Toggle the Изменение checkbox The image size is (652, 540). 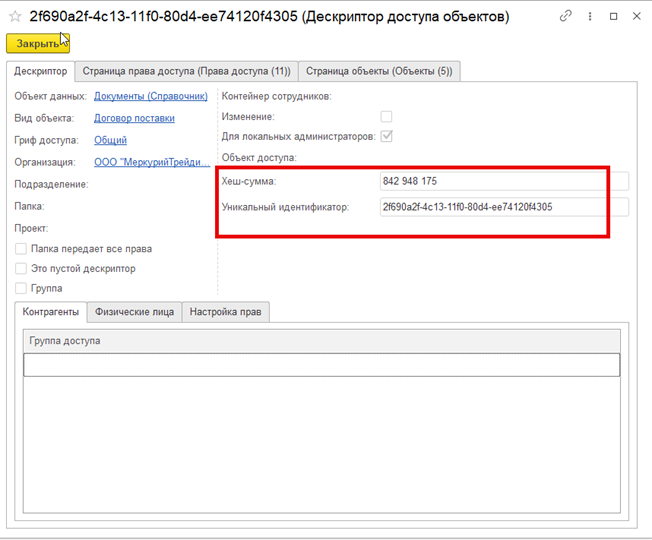click(386, 117)
